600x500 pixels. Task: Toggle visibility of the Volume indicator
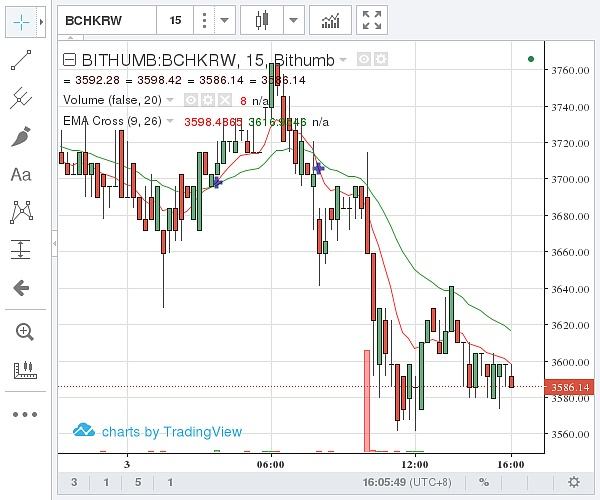(x=190, y=100)
